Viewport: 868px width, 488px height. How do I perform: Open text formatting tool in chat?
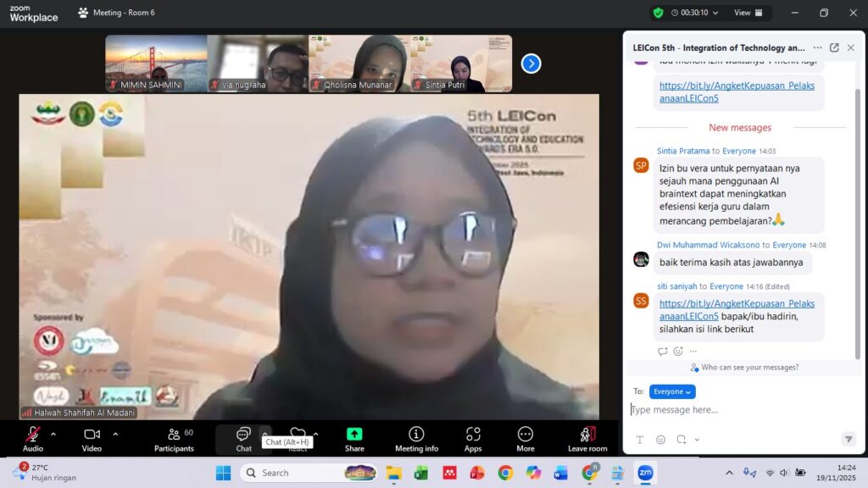click(x=639, y=440)
